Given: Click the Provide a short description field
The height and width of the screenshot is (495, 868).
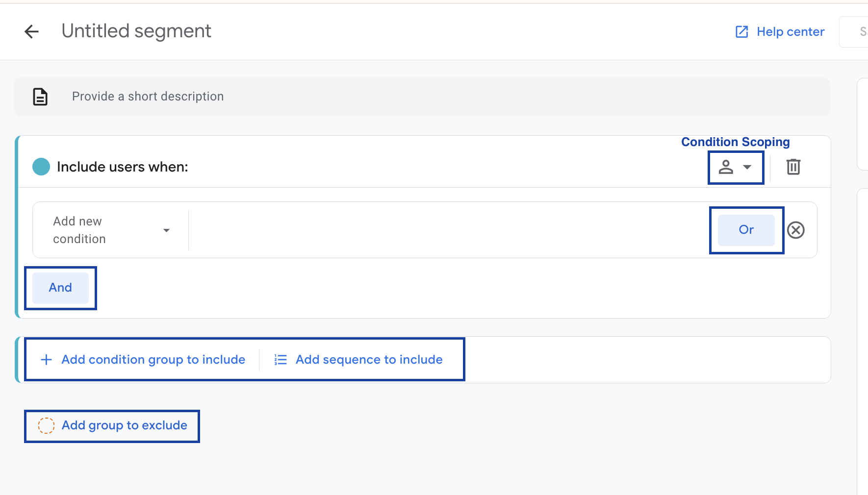Looking at the screenshot, I should coord(148,97).
